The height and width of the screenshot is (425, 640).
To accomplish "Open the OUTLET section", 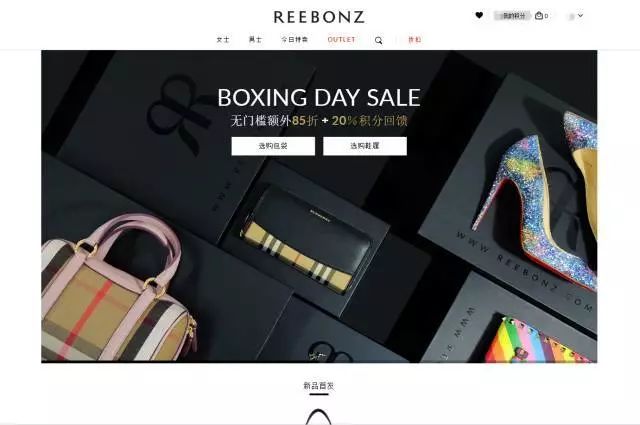I will coord(342,40).
